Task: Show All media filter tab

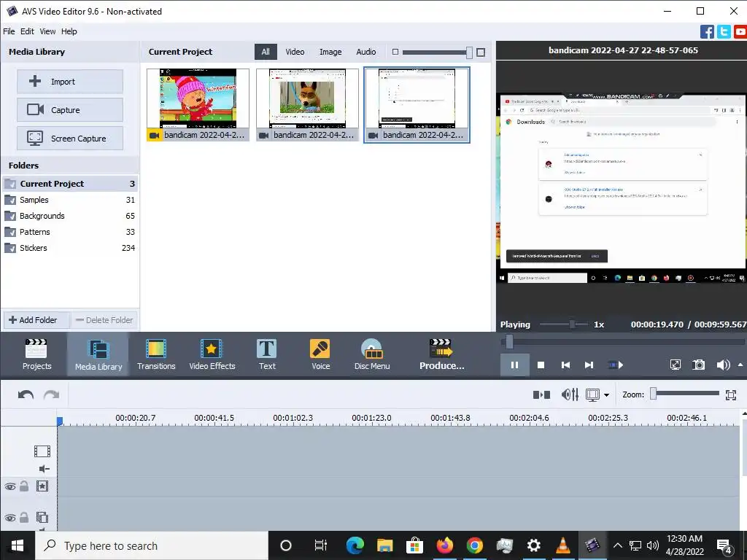Action: [266, 52]
